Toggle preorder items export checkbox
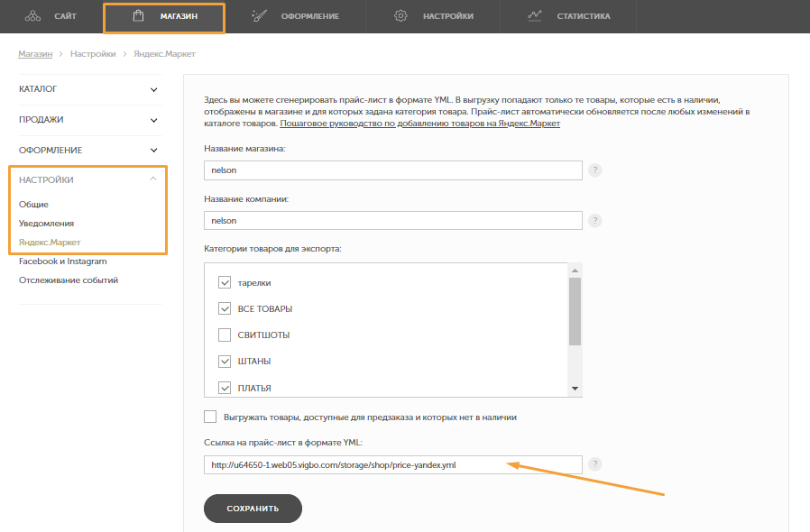The height and width of the screenshot is (532, 810). click(211, 417)
